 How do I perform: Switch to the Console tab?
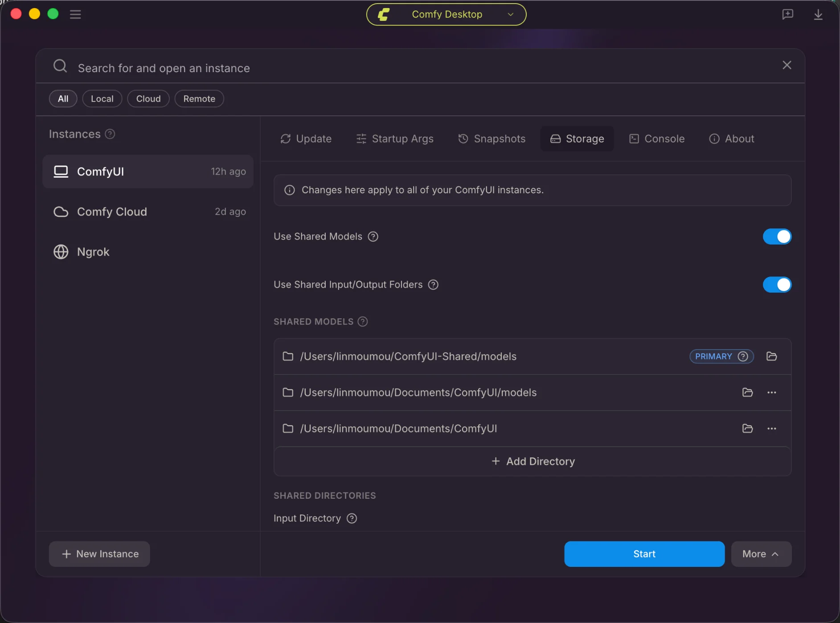click(x=657, y=138)
